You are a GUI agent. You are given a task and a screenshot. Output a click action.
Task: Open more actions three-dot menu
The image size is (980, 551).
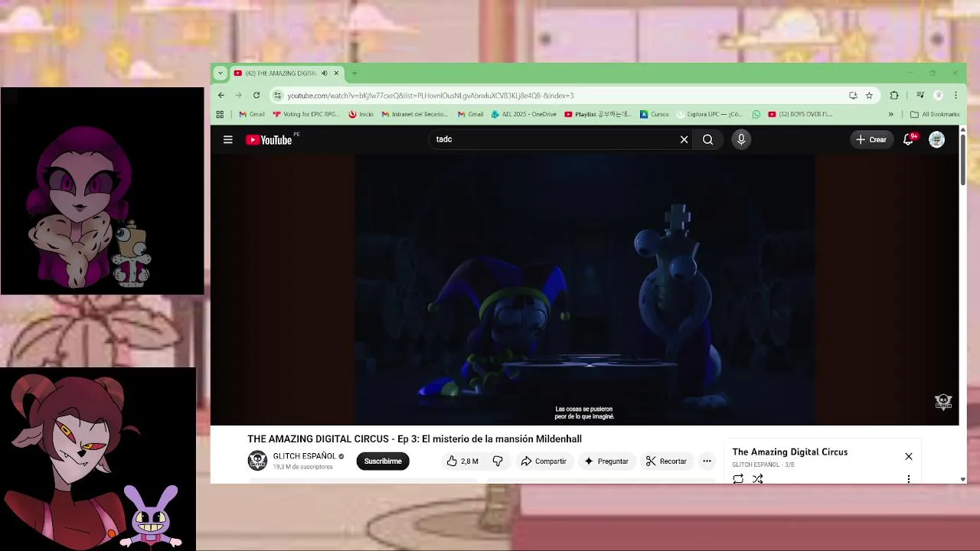[707, 461]
